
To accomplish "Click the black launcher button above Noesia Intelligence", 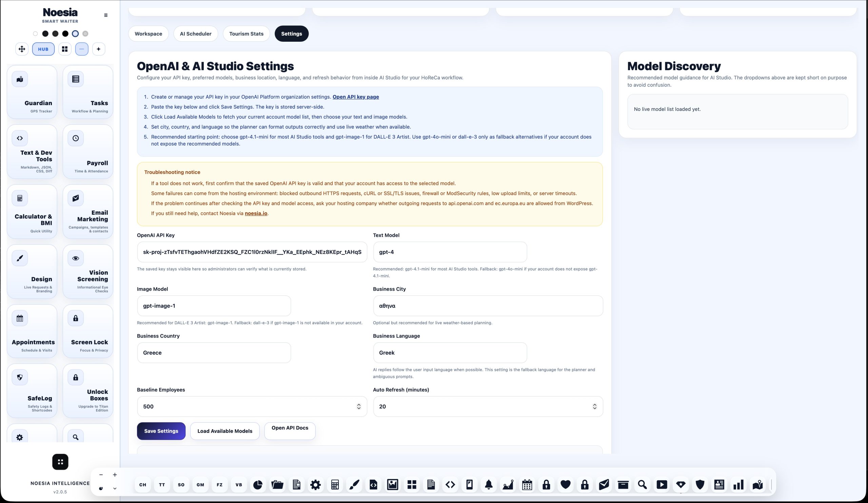I will 60,462.
